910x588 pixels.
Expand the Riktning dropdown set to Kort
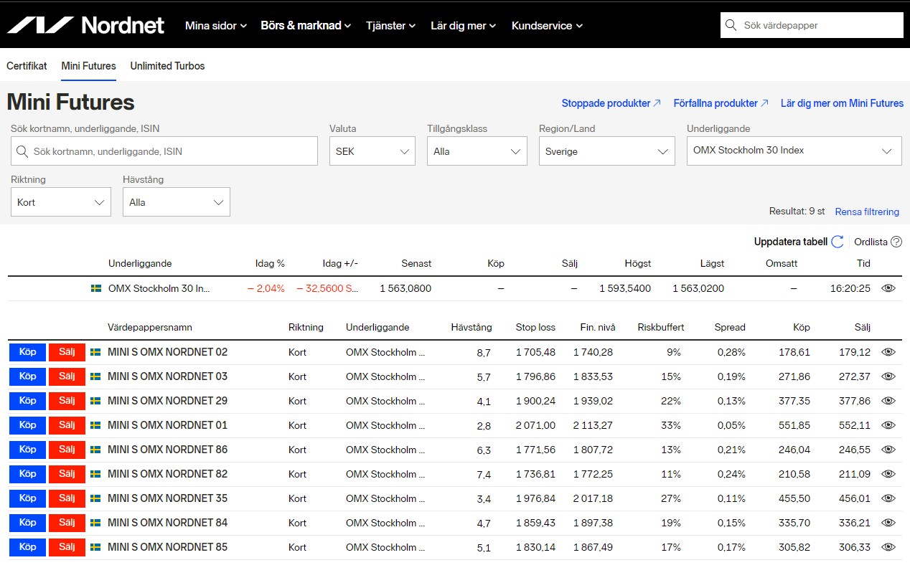[61, 202]
